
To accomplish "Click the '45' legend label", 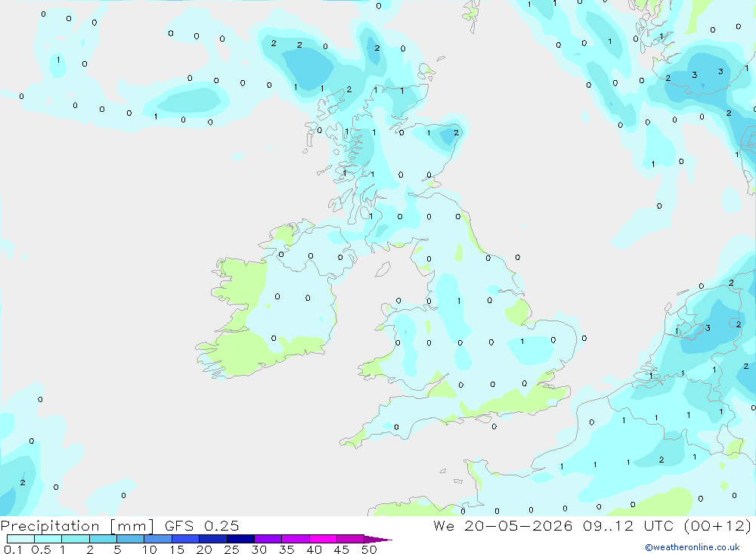I will (x=342, y=549).
